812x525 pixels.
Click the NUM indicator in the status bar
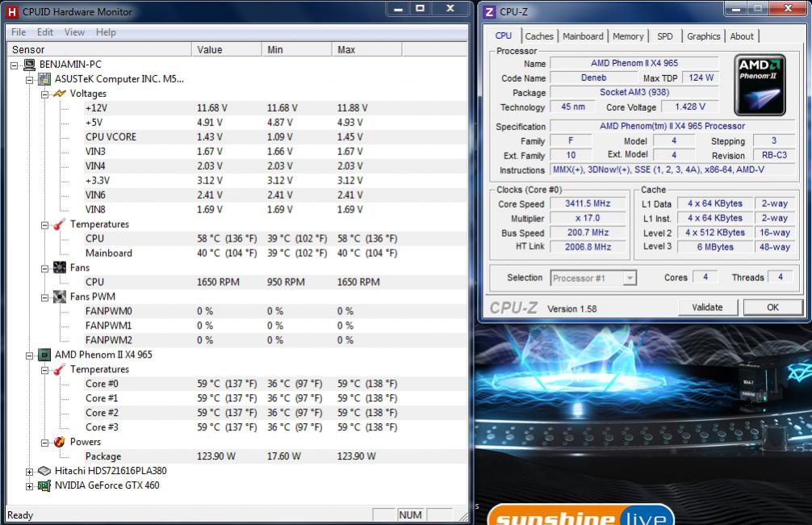(410, 515)
